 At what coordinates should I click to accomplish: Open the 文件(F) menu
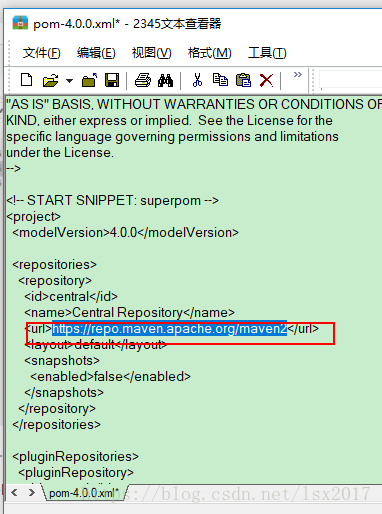(41, 53)
